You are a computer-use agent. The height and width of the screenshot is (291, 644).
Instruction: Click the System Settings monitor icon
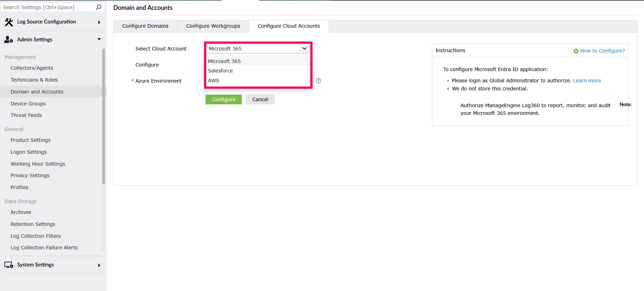(9, 265)
